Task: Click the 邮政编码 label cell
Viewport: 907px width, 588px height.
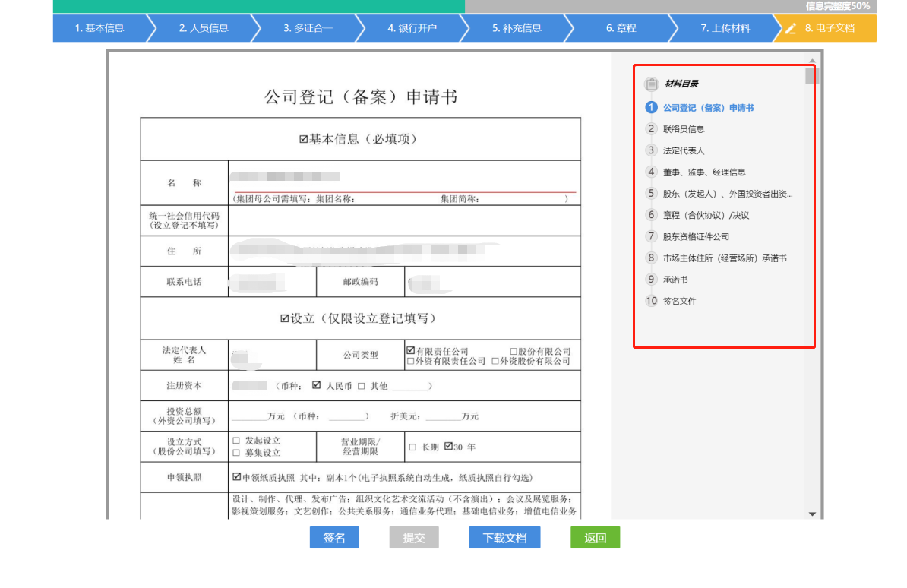Action: (360, 282)
